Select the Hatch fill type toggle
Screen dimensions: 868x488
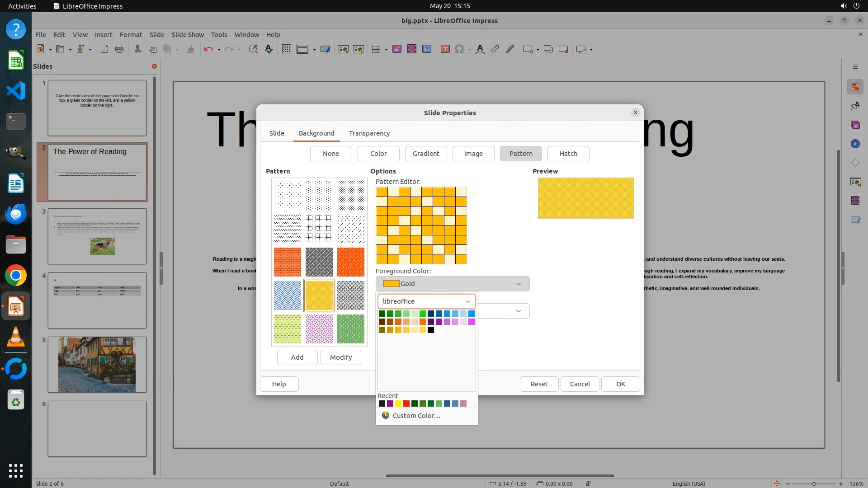pyautogui.click(x=568, y=154)
